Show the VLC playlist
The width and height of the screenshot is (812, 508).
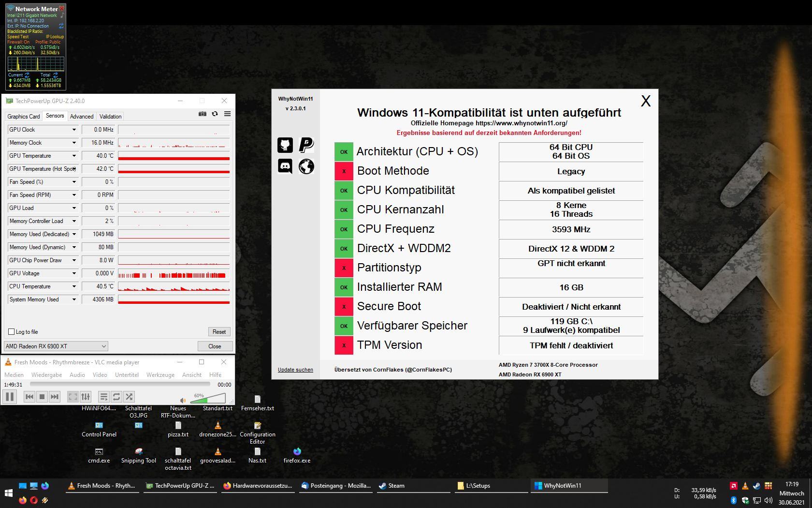(x=103, y=397)
